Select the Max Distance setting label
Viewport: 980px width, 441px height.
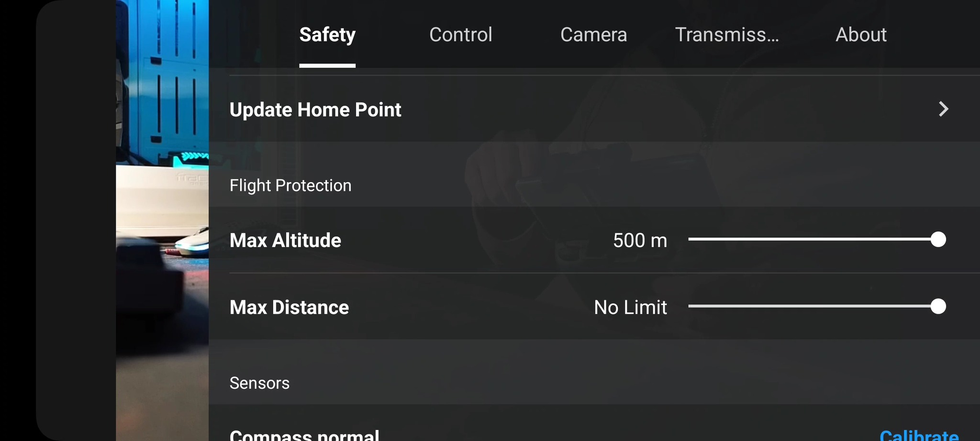289,307
